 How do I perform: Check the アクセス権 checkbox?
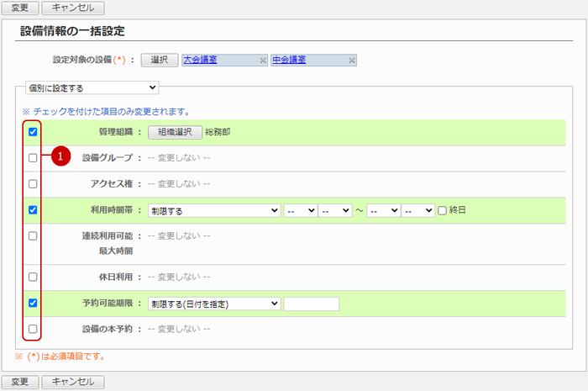pyautogui.click(x=33, y=183)
